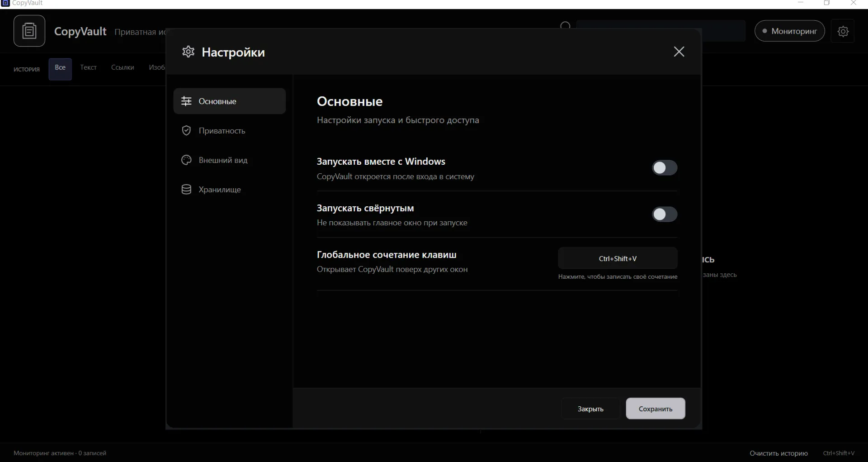
Task: Click the gear icon beside Настройки title
Action: coord(188,52)
